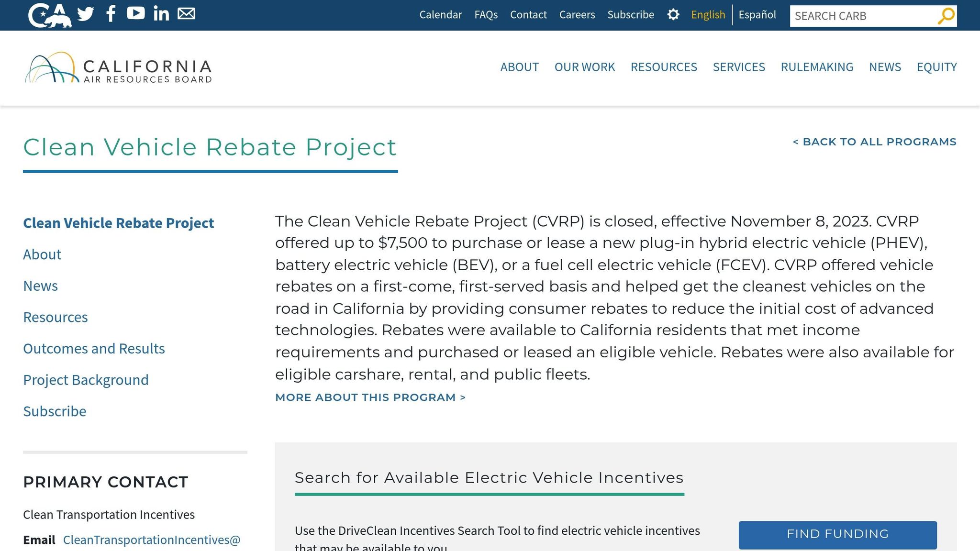Click the email envelope icon
The width and height of the screenshot is (980, 551).
click(x=187, y=13)
